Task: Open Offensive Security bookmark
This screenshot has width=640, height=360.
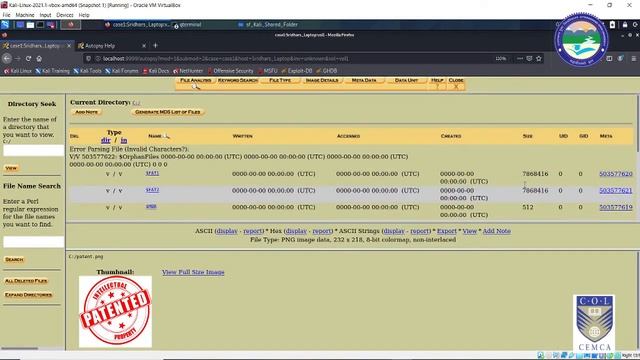Action: pos(230,71)
